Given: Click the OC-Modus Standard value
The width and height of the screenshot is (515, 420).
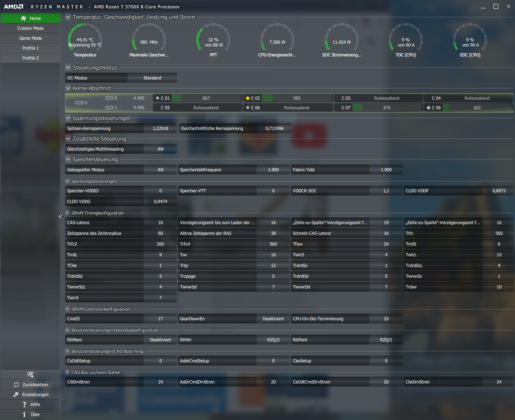Looking at the screenshot, I should pos(152,78).
